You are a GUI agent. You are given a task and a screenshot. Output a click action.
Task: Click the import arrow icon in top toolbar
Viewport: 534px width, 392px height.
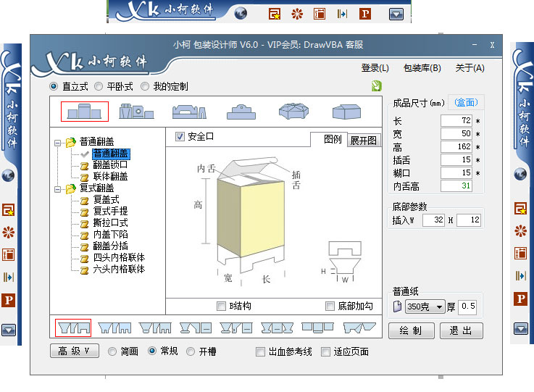click(342, 14)
